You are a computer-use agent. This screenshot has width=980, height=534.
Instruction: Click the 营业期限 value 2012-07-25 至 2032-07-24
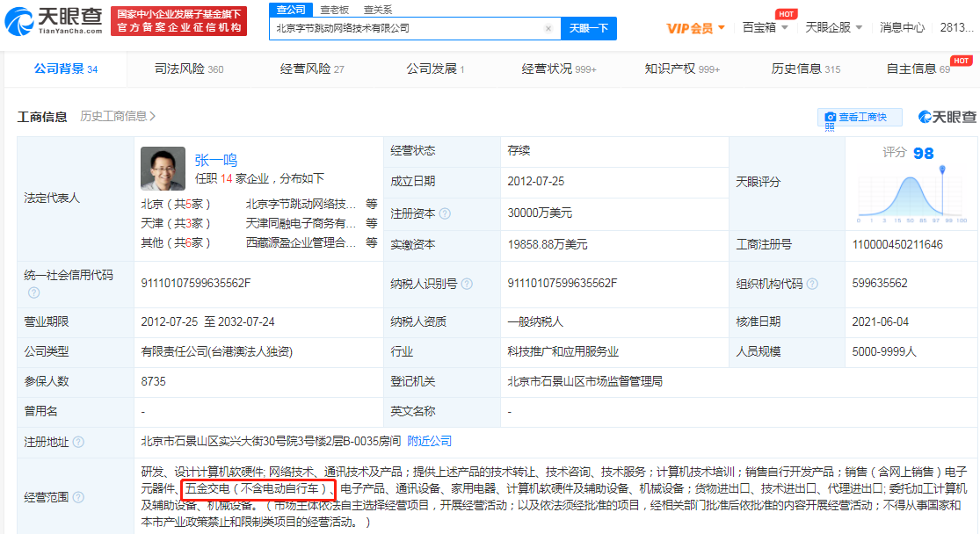[x=207, y=322]
